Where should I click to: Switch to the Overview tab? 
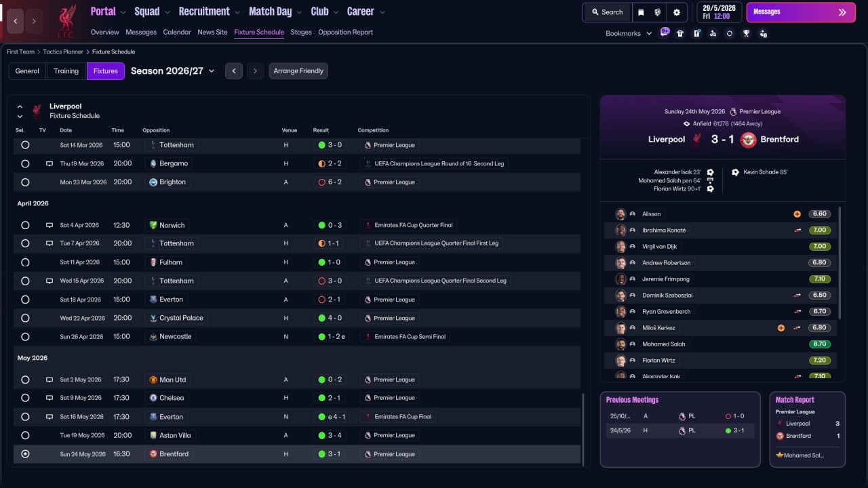(x=104, y=32)
